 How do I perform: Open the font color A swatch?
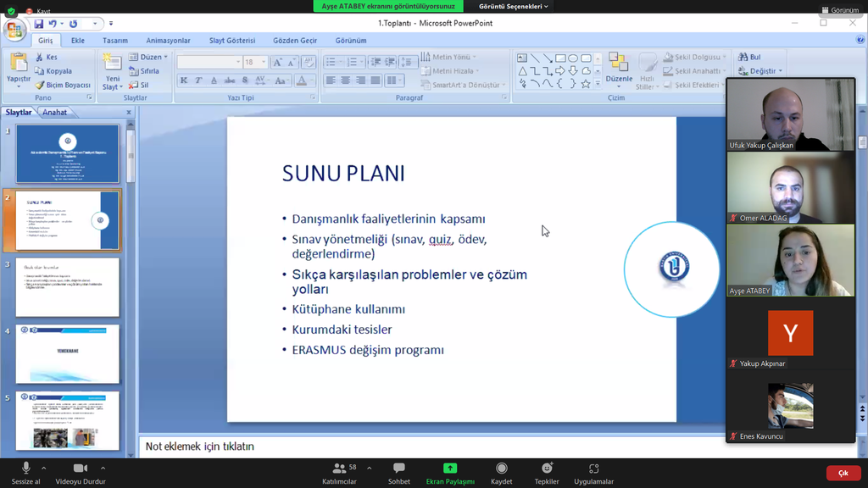coord(302,80)
